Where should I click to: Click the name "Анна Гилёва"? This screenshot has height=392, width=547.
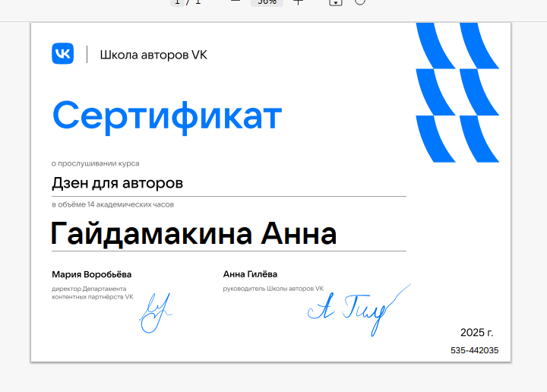(x=250, y=274)
